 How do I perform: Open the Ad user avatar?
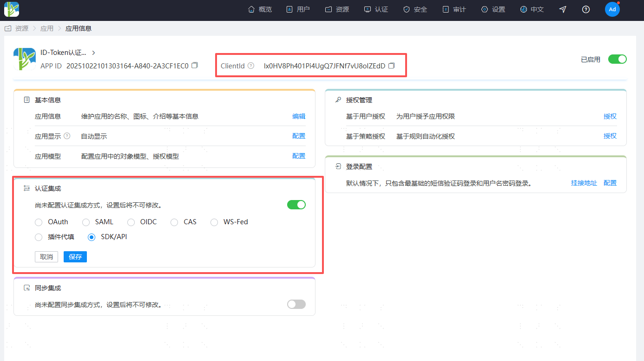point(612,9)
